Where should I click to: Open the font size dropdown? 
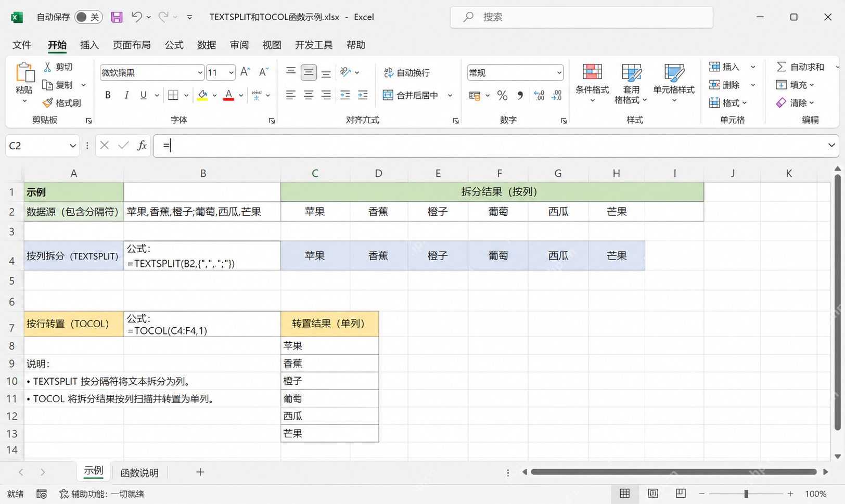pyautogui.click(x=232, y=73)
